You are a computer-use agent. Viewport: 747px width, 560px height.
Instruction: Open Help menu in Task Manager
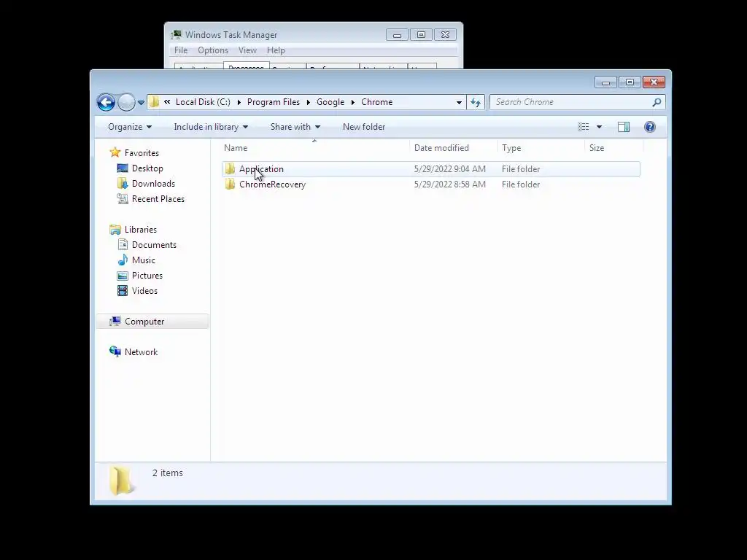pos(276,50)
